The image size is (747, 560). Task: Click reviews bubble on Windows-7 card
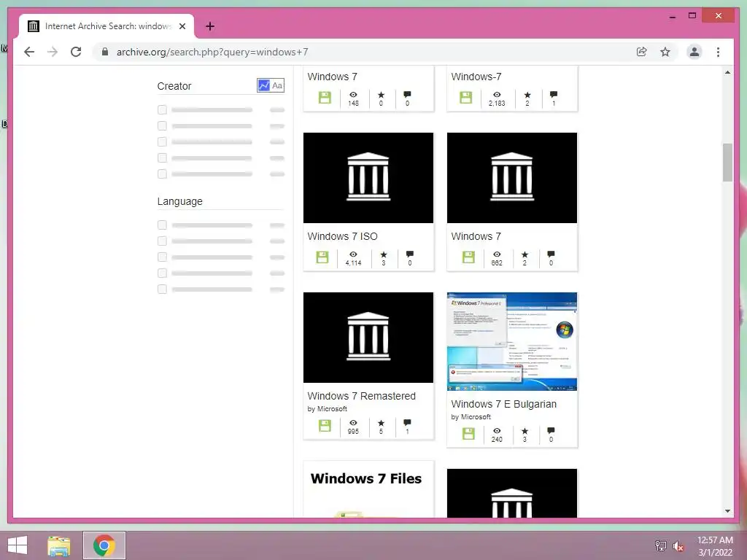pos(554,95)
